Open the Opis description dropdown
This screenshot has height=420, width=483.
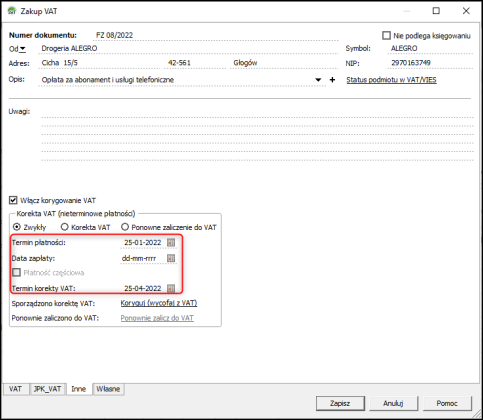(x=318, y=80)
